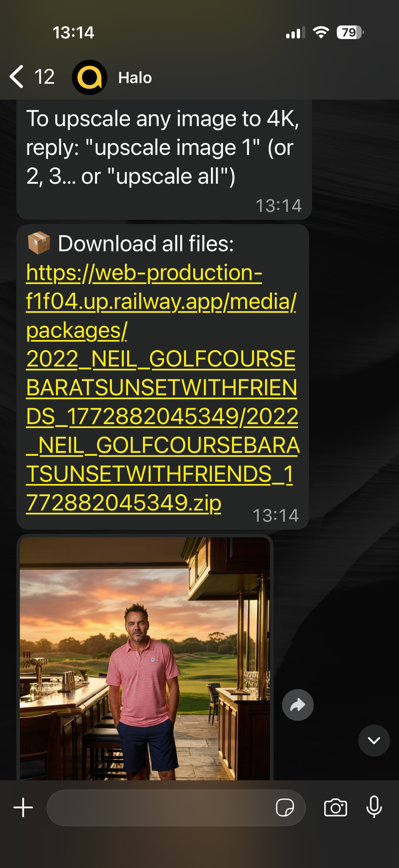The width and height of the screenshot is (399, 868).
Task: Tap the forward arrow beside the photo
Action: (x=298, y=705)
